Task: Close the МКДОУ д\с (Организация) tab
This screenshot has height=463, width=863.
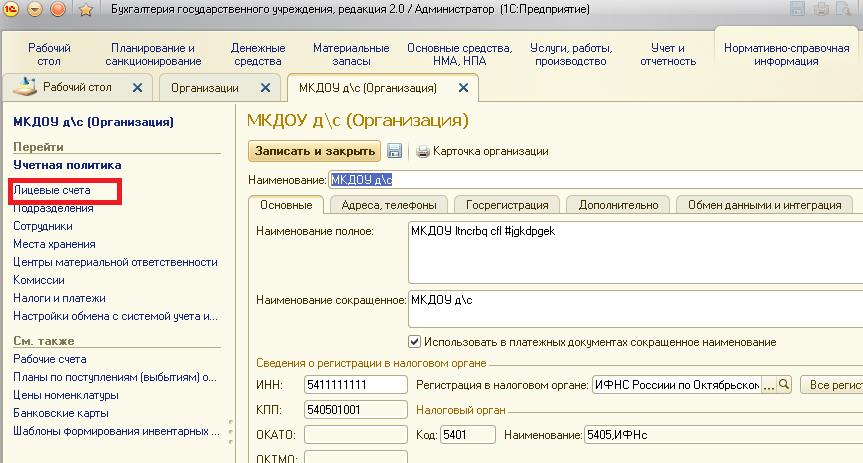Action: point(463,88)
